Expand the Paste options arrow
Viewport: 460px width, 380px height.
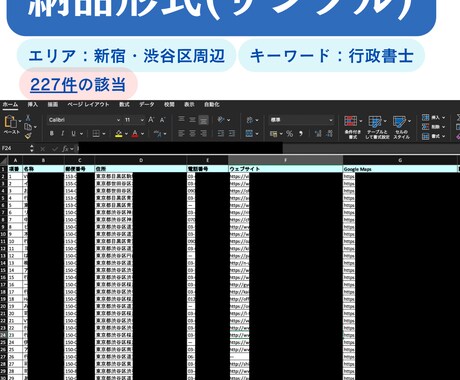19,121
